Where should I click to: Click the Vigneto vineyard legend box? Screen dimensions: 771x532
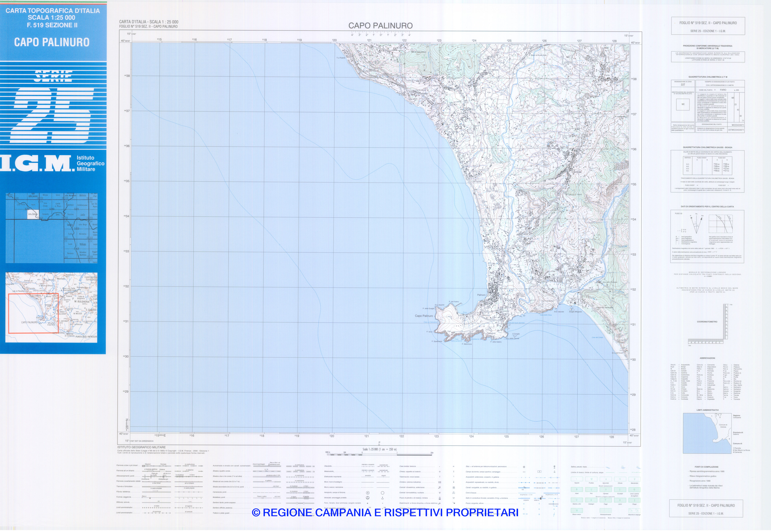[577, 479]
